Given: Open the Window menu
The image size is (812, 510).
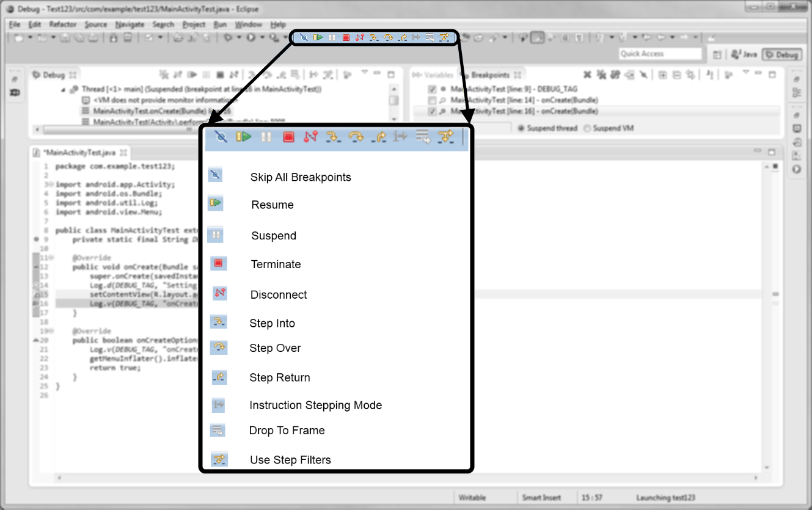Looking at the screenshot, I should point(248,24).
